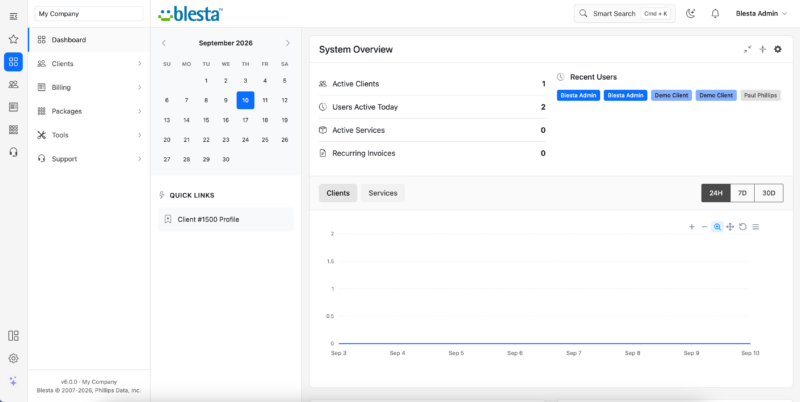Switch to the Services chart tab

tap(383, 193)
